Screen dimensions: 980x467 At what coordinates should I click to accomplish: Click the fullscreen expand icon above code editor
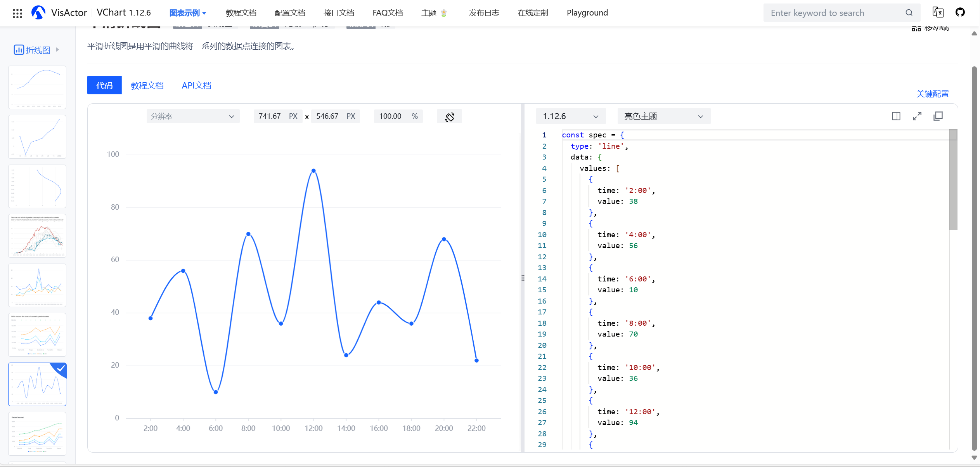917,116
